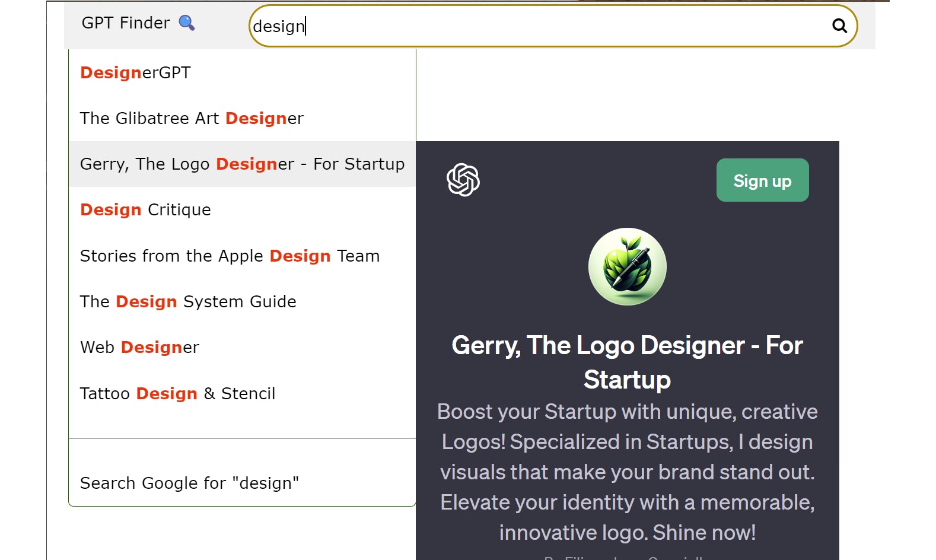This screenshot has width=936, height=560.
Task: Select the DesignerGPT suggestion
Action: (x=242, y=72)
